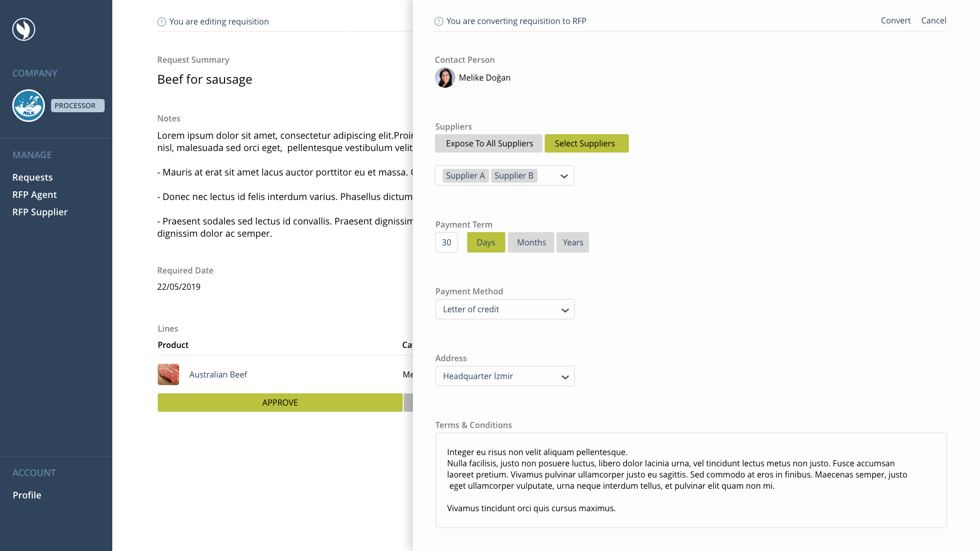Screen dimensions: 980x551
Task: Click the Requests sidebar icon
Action: pyautogui.click(x=32, y=176)
